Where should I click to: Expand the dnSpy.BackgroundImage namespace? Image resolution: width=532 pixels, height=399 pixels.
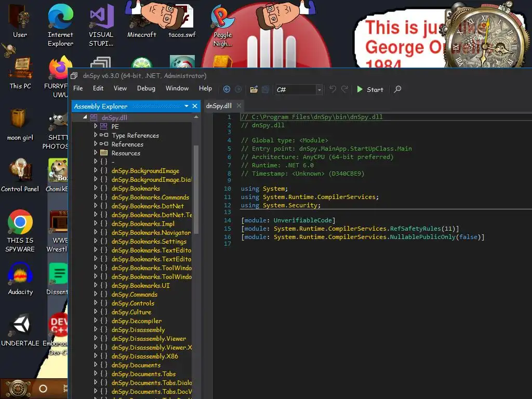coord(96,170)
